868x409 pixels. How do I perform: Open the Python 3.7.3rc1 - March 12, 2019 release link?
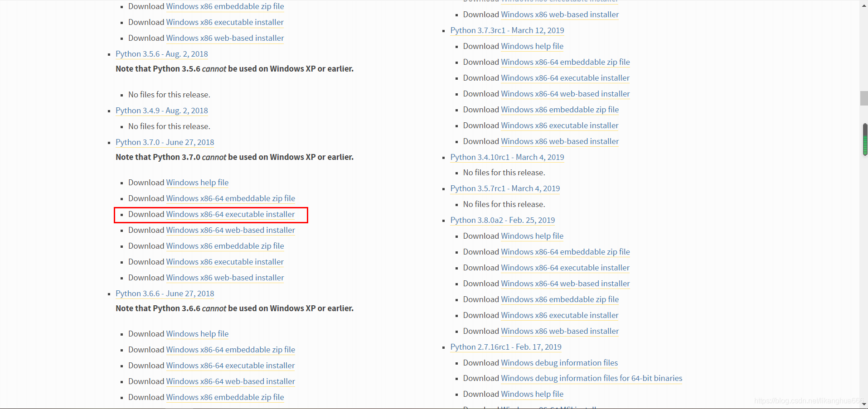coord(507,30)
